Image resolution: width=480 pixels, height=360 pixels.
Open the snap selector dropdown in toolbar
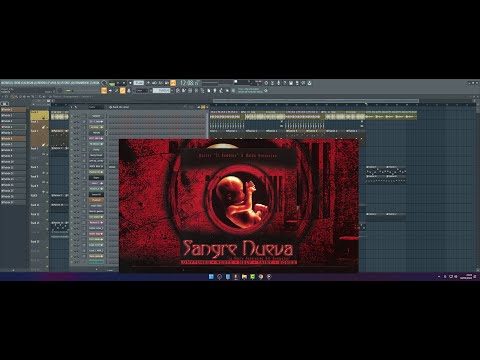142,90
